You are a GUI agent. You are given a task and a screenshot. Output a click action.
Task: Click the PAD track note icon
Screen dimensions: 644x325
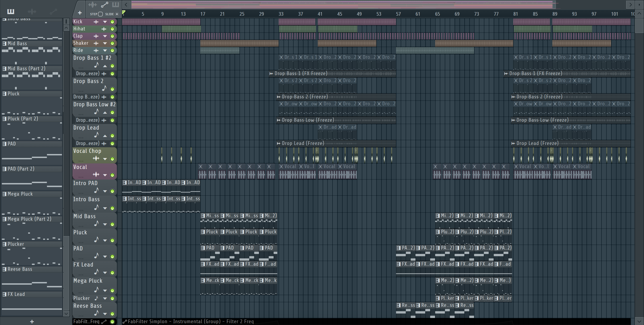point(97,256)
